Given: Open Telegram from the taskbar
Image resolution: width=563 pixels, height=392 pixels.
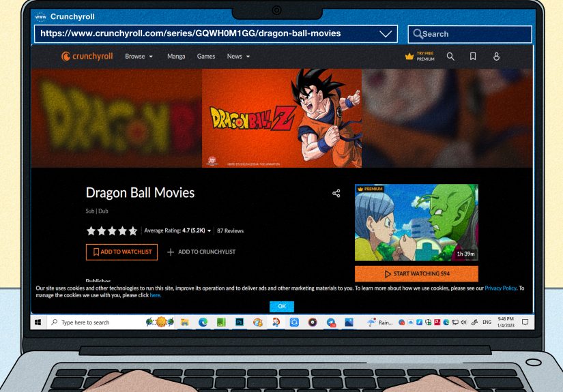Looking at the screenshot, I should pos(331,322).
